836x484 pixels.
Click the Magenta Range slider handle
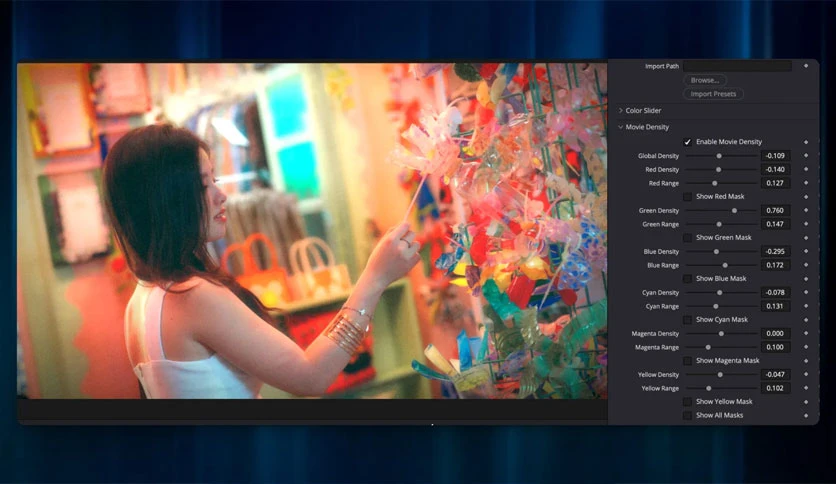click(709, 347)
